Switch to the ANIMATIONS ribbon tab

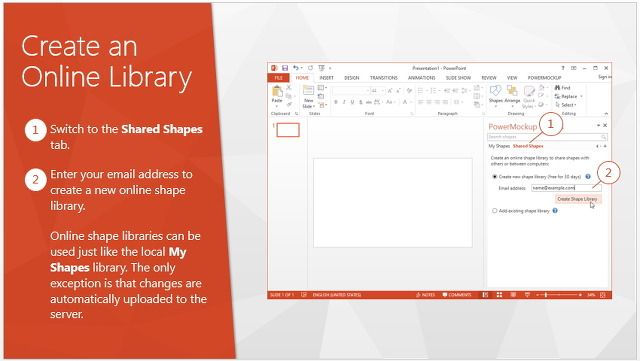point(422,78)
